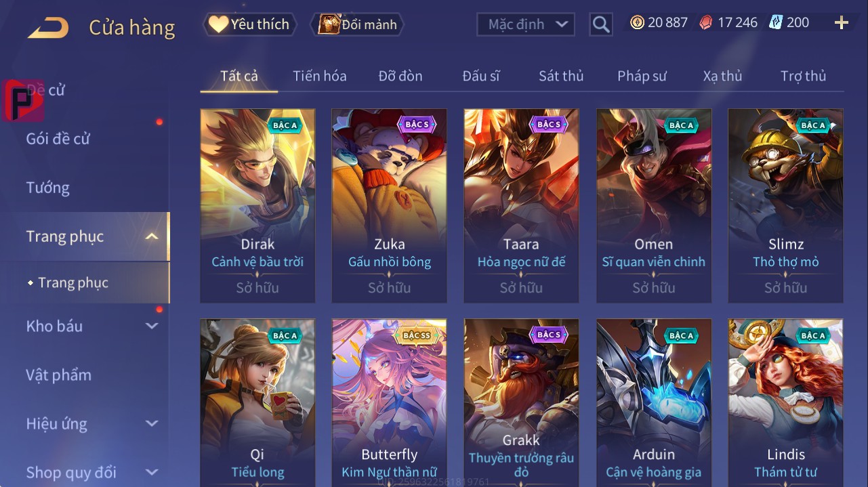The width and height of the screenshot is (868, 487).
Task: Click the golden back arrow icon
Action: point(48,28)
